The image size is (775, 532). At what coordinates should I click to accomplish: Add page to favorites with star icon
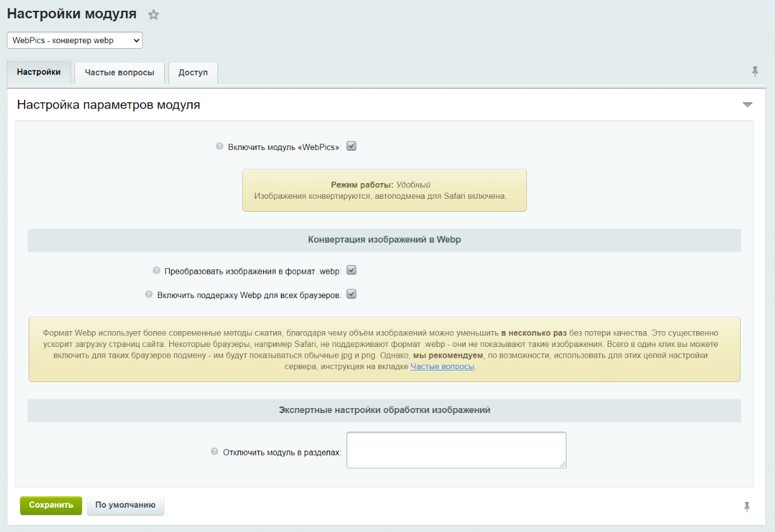[153, 15]
